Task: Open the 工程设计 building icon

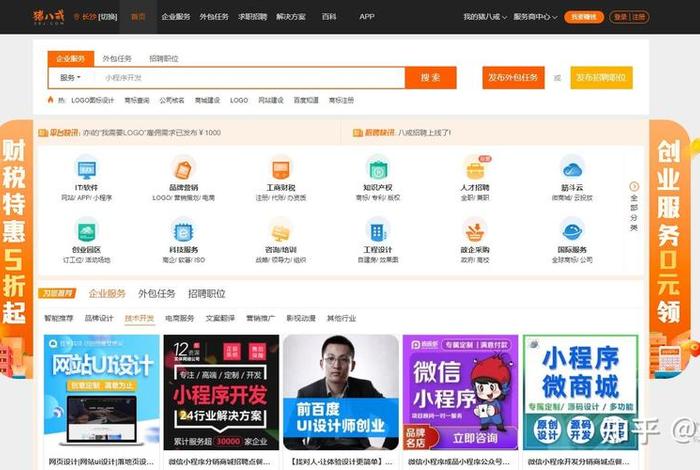Action: (x=378, y=231)
